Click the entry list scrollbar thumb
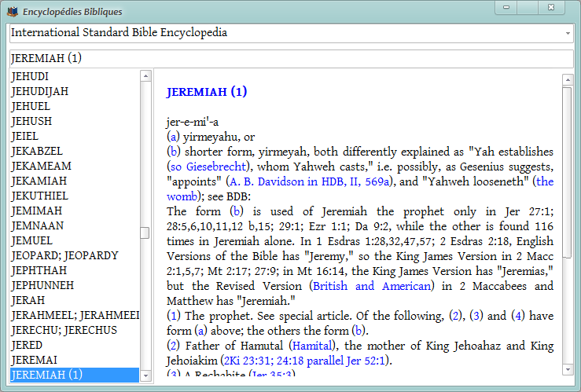The height and width of the screenshot is (392, 581). [x=145, y=233]
